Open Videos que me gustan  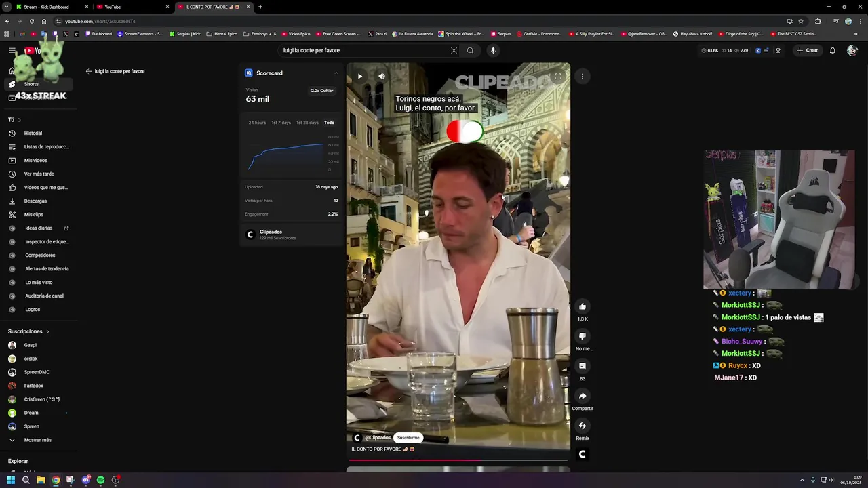point(39,188)
